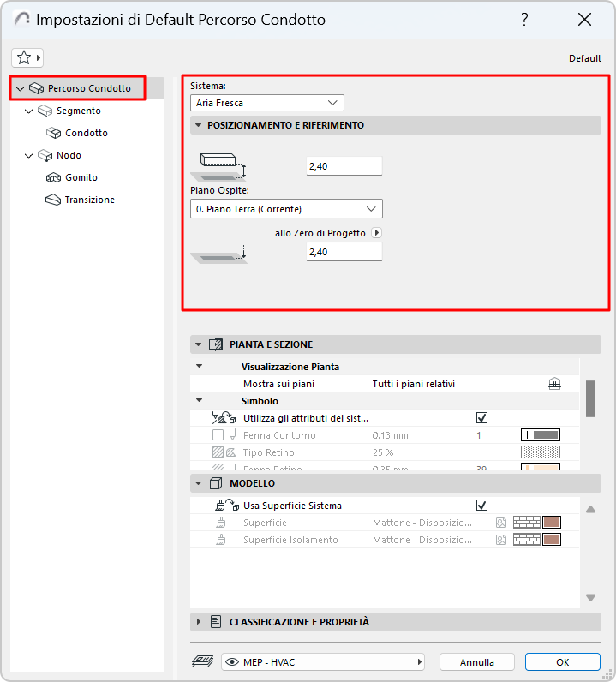Select Nodo in the tree

point(69,155)
